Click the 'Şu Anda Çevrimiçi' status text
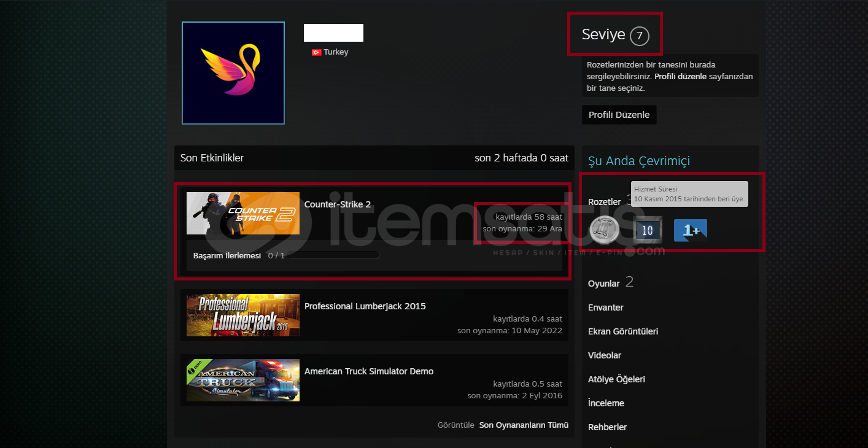Image resolution: width=868 pixels, height=448 pixels. tap(639, 161)
